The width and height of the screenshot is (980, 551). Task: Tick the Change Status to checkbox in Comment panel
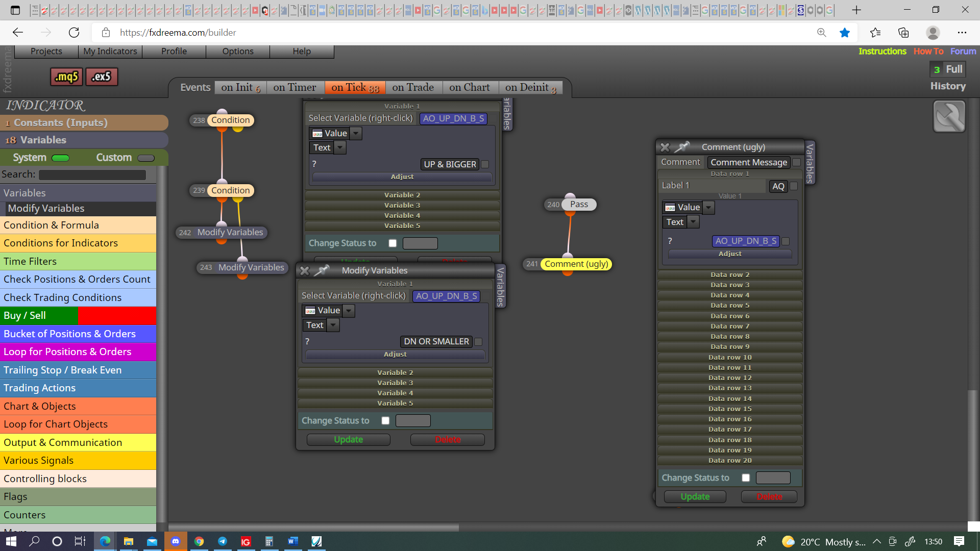point(746,478)
